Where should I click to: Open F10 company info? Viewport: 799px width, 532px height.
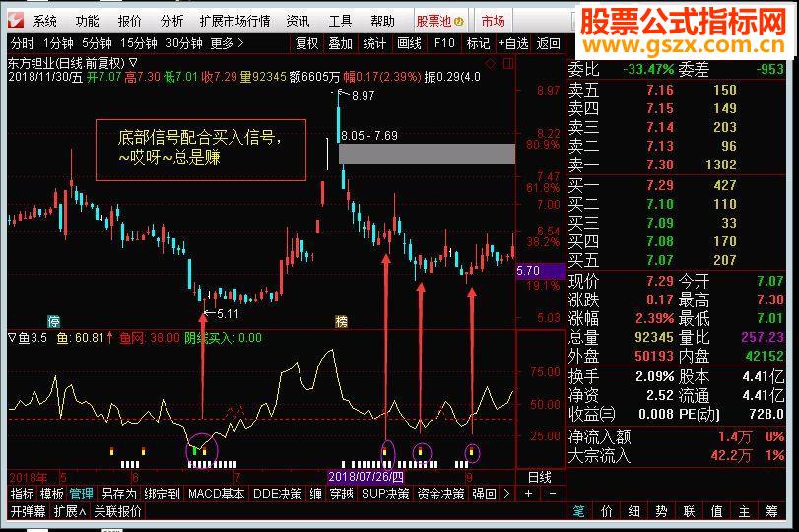[x=444, y=43]
